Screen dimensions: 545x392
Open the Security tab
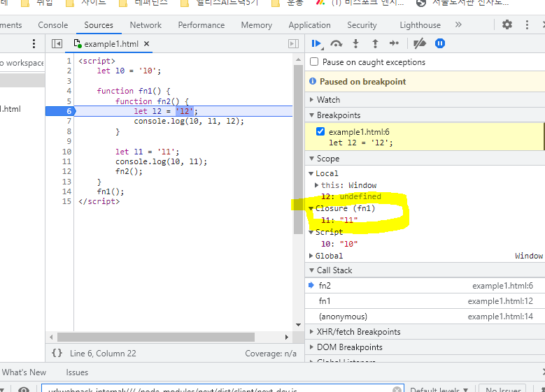tap(362, 25)
